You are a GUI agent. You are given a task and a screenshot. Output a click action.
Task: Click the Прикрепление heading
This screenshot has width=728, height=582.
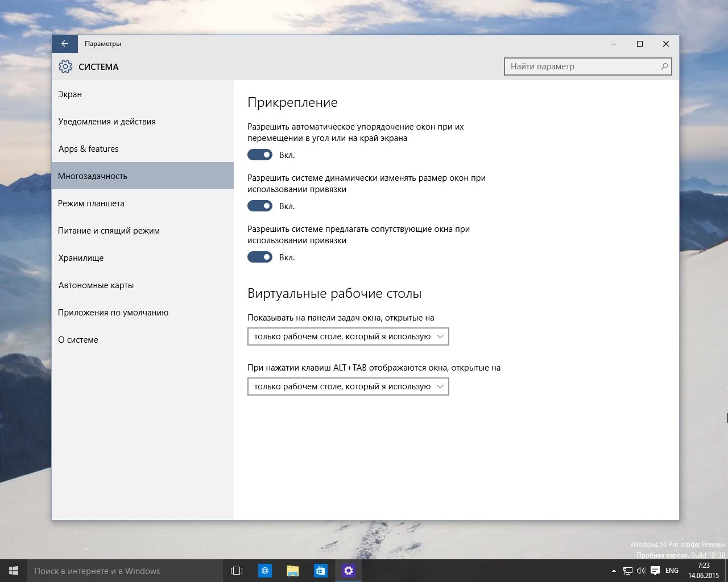tap(292, 102)
